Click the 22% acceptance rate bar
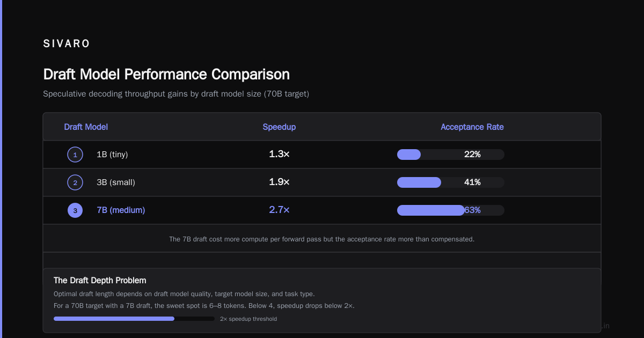This screenshot has width=644, height=338. pyautogui.click(x=451, y=155)
